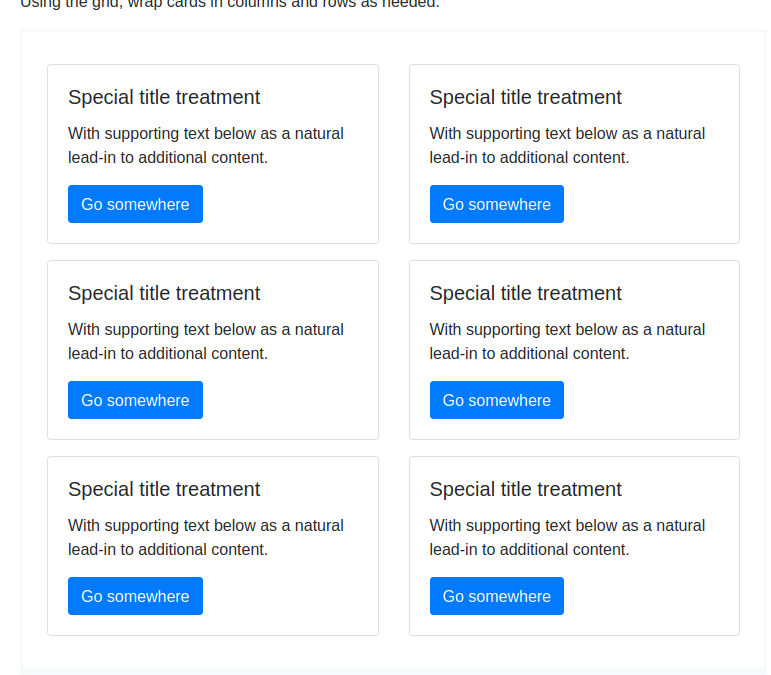Click the bottom-left card's Special title treatment heading
The image size is (771, 675).
click(164, 489)
